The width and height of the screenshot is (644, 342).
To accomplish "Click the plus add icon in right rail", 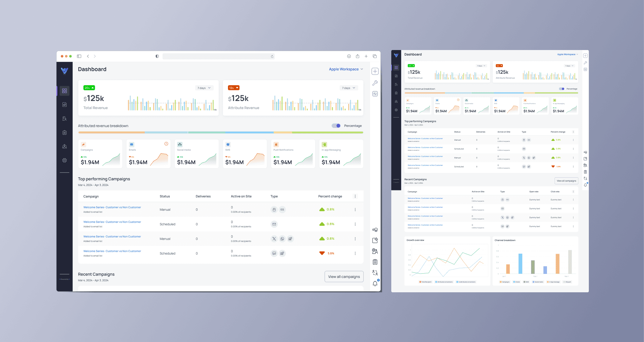I will tap(375, 71).
